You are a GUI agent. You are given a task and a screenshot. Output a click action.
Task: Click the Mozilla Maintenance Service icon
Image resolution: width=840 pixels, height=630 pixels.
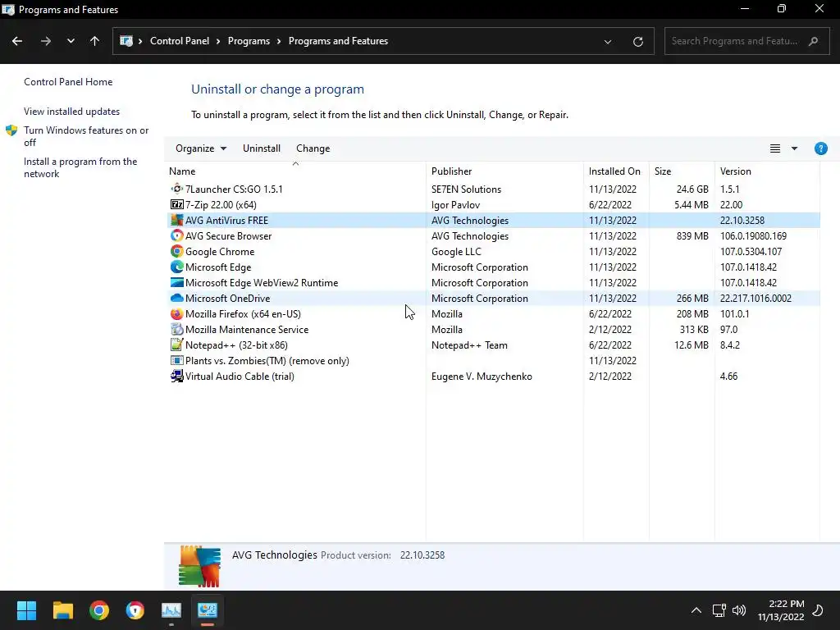pyautogui.click(x=177, y=330)
